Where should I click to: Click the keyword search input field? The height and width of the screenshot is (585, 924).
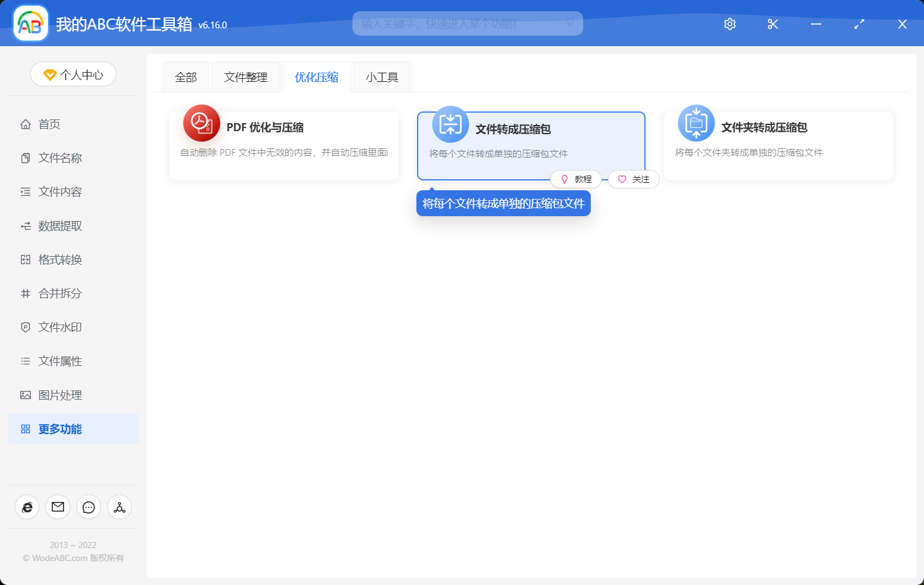coord(467,23)
